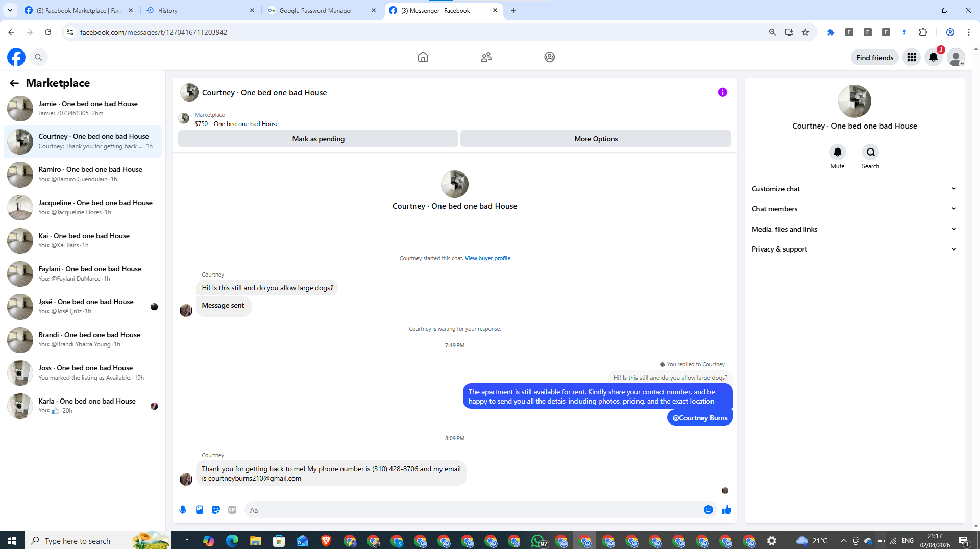The height and width of the screenshot is (549, 980).
Task: Click the $750 – One bed one bad House listing
Action: [x=236, y=124]
